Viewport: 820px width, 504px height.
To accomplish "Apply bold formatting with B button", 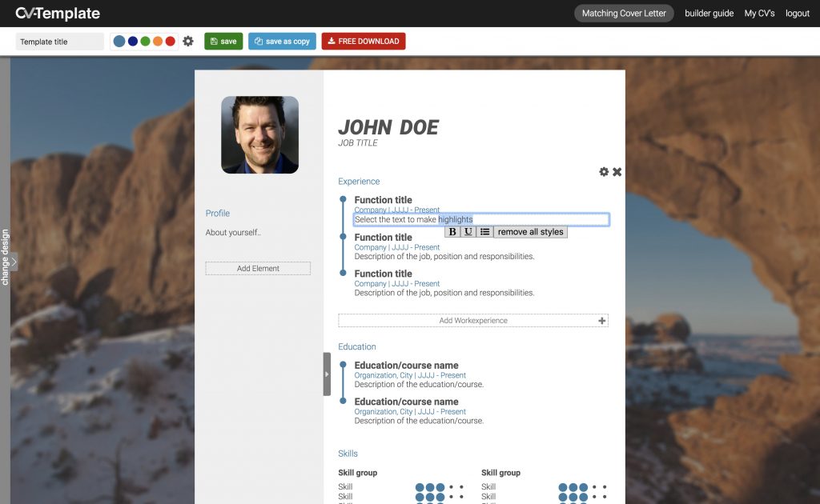I will (x=452, y=232).
